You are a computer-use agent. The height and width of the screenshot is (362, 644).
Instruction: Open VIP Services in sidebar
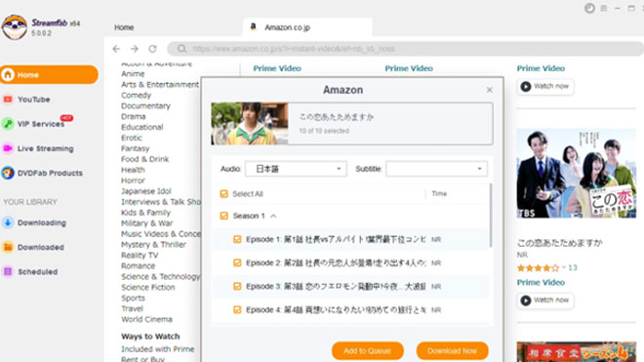(x=41, y=124)
